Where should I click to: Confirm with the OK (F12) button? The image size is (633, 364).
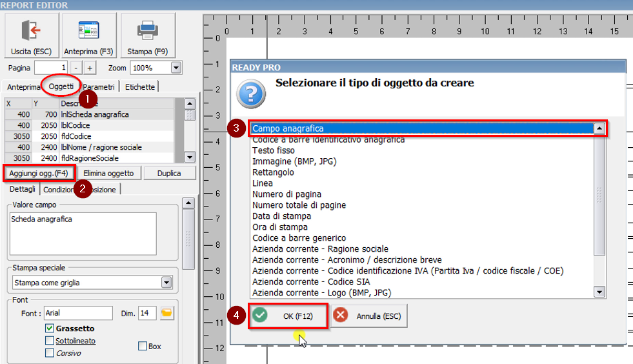pos(287,316)
